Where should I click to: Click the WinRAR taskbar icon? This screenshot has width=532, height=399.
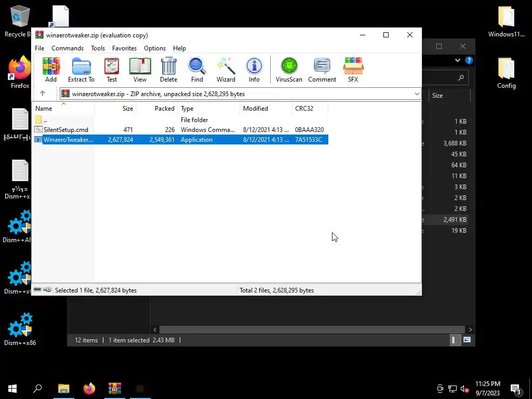115,389
